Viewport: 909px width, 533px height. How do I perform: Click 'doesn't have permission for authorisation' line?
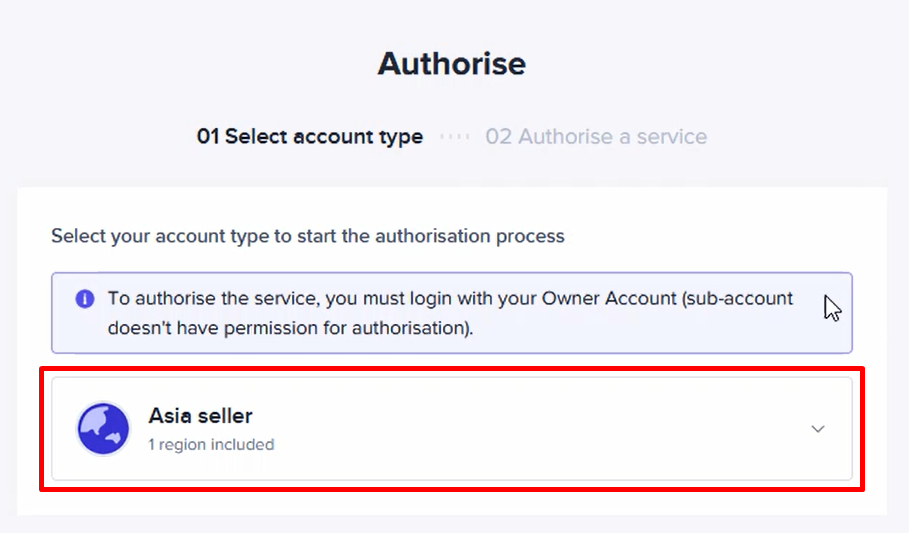(290, 328)
